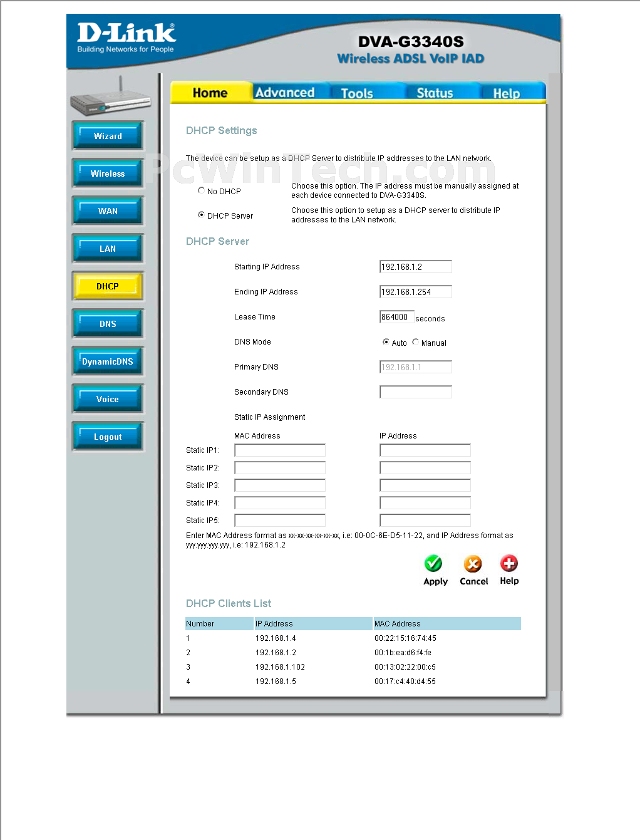Click the Primary DNS field
The image size is (640, 840).
pyautogui.click(x=416, y=367)
